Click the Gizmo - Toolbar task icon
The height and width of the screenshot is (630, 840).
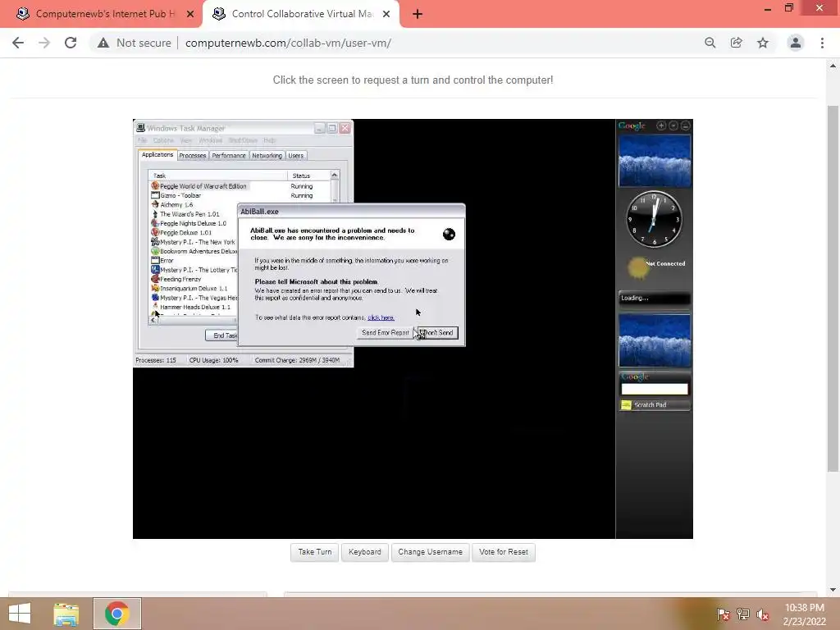point(155,195)
